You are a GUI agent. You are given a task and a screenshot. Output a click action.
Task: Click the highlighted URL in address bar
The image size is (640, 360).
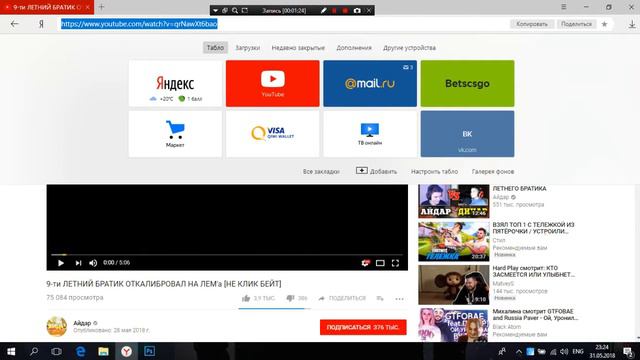tap(139, 24)
